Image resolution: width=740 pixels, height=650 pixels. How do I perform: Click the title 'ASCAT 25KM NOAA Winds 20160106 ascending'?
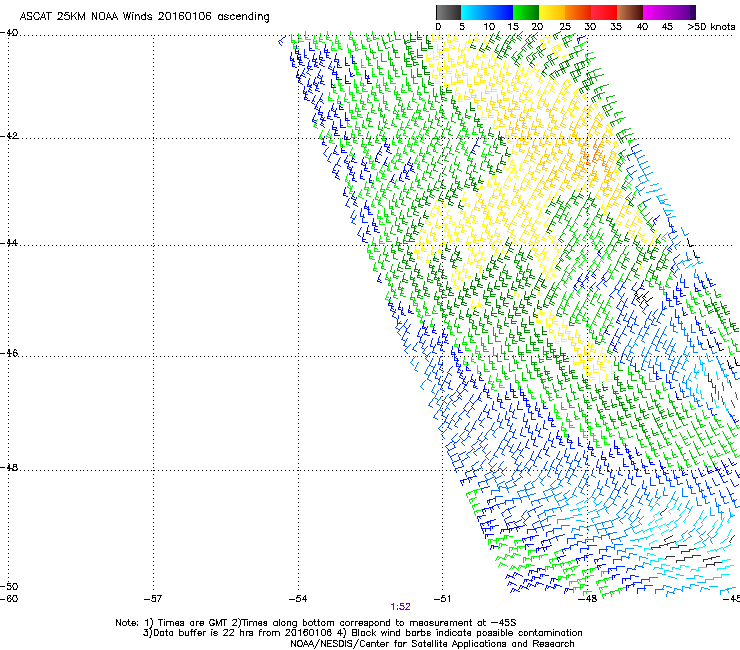tap(144, 17)
